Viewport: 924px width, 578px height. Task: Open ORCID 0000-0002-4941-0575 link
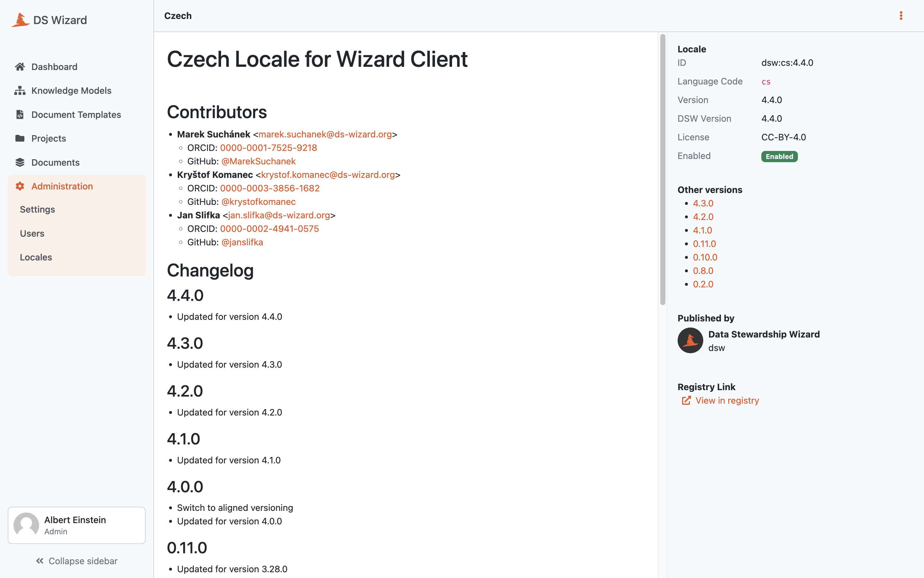pos(269,229)
